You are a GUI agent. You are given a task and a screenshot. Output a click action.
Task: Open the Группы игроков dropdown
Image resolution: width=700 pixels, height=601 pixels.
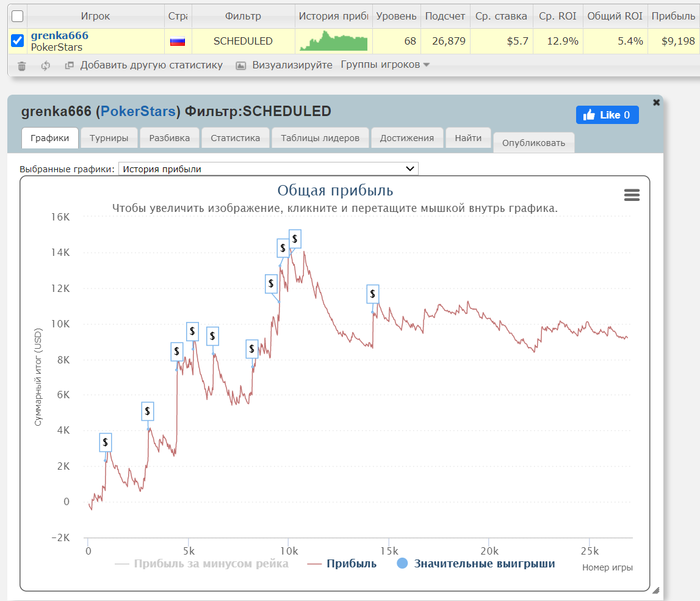click(385, 65)
